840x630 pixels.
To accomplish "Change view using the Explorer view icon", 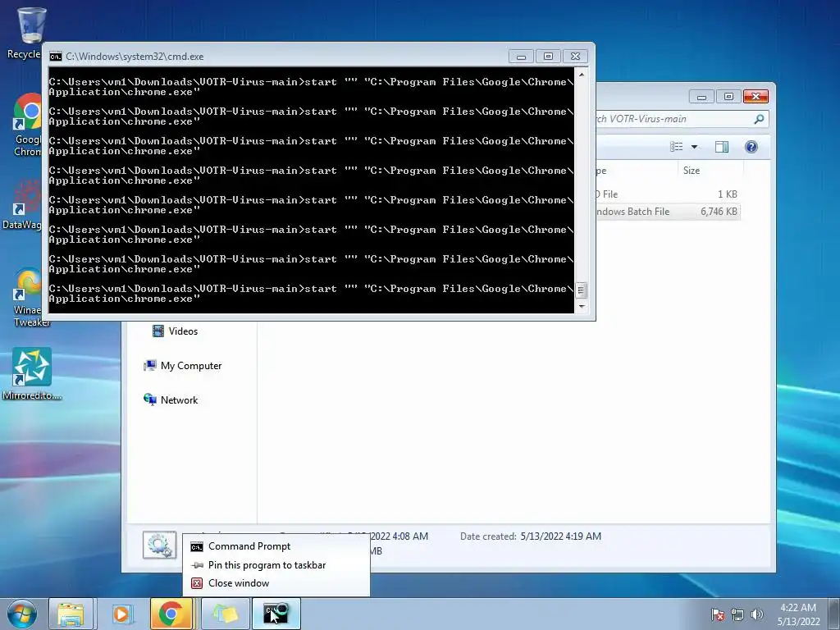I will point(677,147).
